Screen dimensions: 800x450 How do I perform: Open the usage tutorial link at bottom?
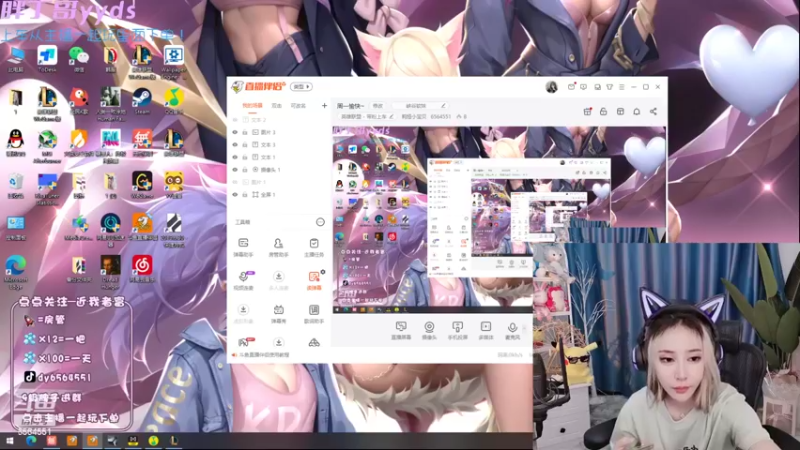click(264, 355)
